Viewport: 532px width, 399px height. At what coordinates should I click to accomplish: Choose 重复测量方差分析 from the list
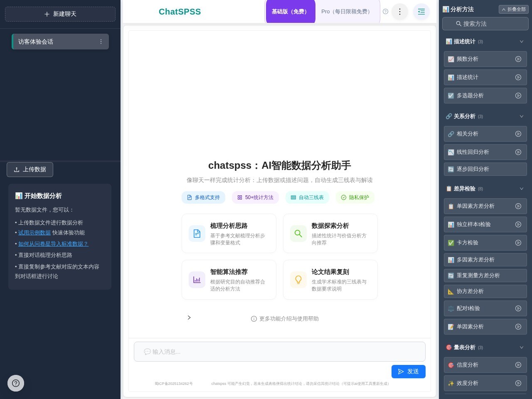pyautogui.click(x=485, y=276)
